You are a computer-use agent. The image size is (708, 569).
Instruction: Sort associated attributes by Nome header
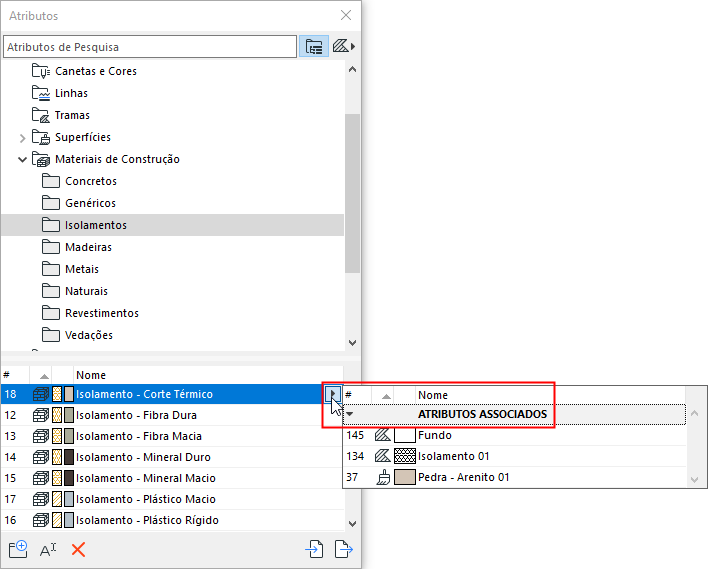click(550, 395)
